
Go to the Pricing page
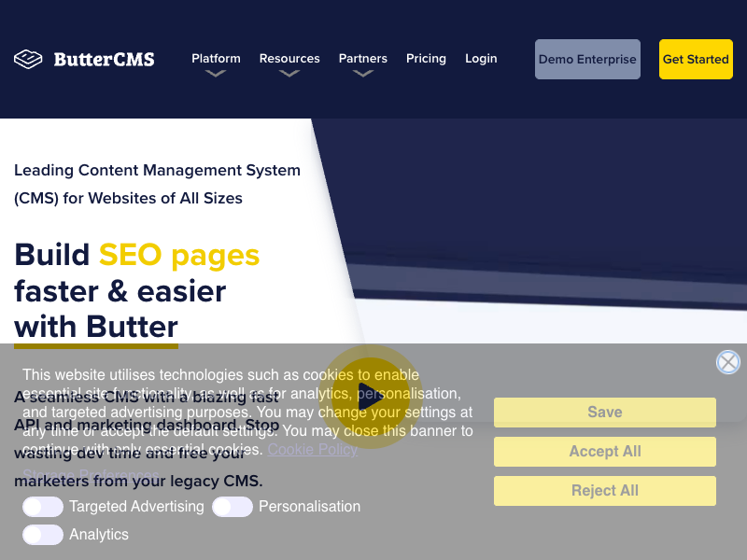pyautogui.click(x=426, y=59)
